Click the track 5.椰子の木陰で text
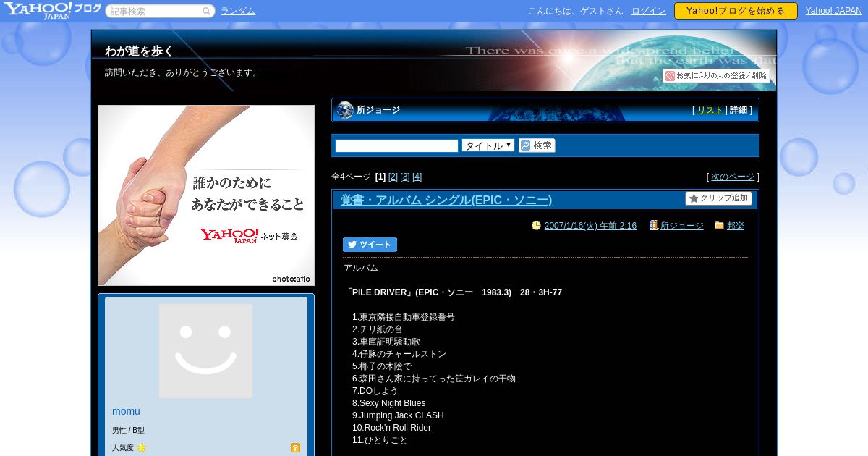 point(382,366)
